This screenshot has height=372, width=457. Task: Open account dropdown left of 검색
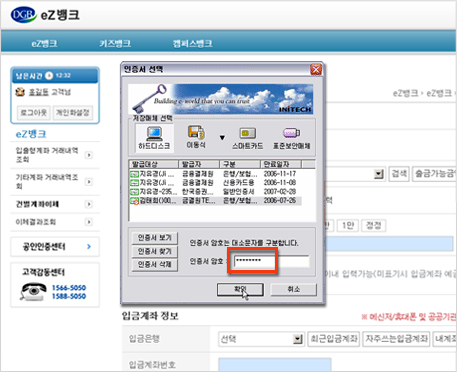click(x=378, y=174)
